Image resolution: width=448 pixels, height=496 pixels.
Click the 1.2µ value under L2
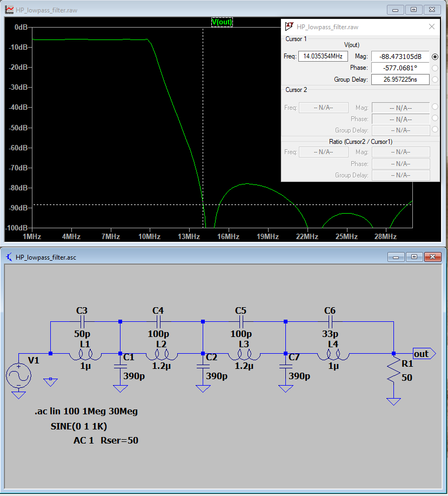pyautogui.click(x=162, y=366)
